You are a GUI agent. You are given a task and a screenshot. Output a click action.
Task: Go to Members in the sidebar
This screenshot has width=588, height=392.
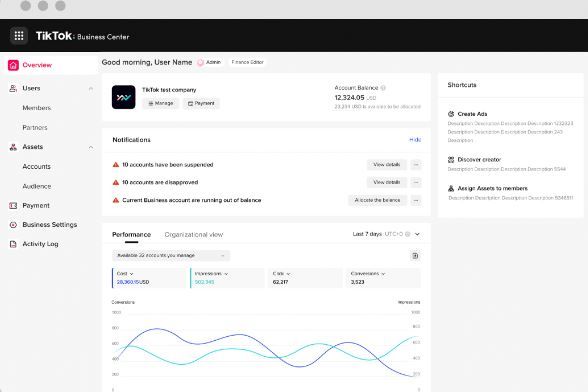pos(37,108)
